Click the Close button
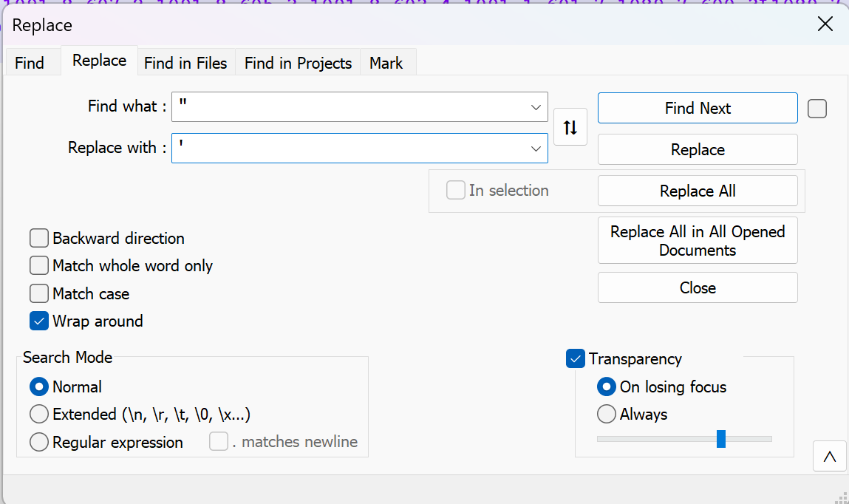Viewport: 849px width, 504px height. pos(697,287)
